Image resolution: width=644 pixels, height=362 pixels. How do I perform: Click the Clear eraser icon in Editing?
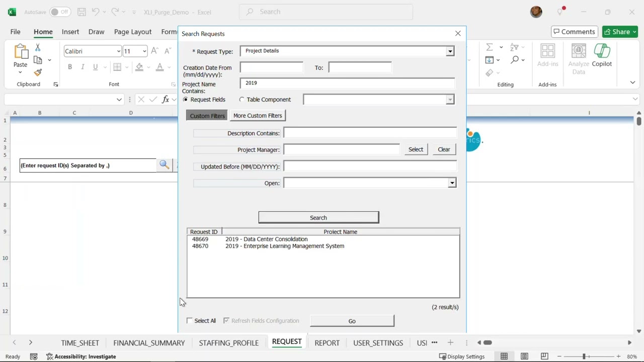490,73
